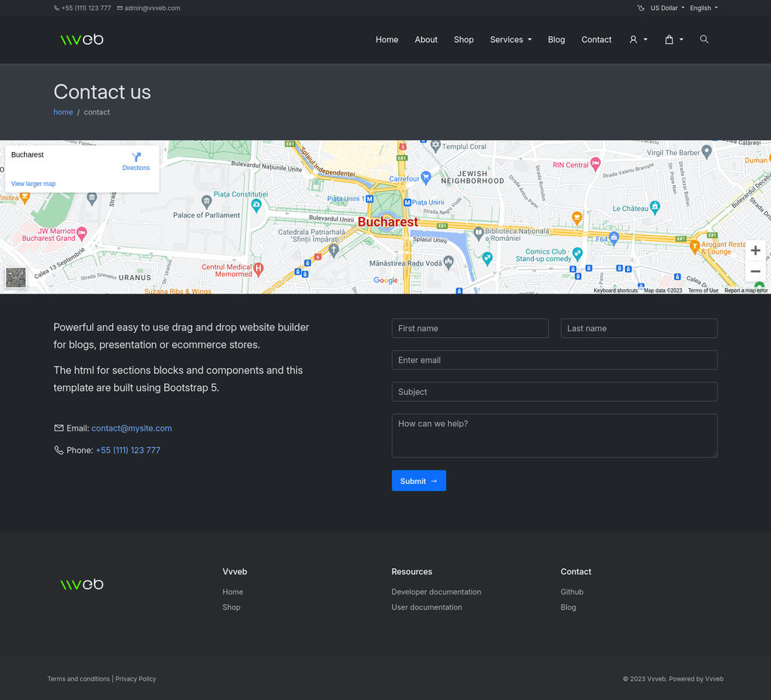The height and width of the screenshot is (700, 771).
Task: Click View larger map link
Action: [x=33, y=184]
